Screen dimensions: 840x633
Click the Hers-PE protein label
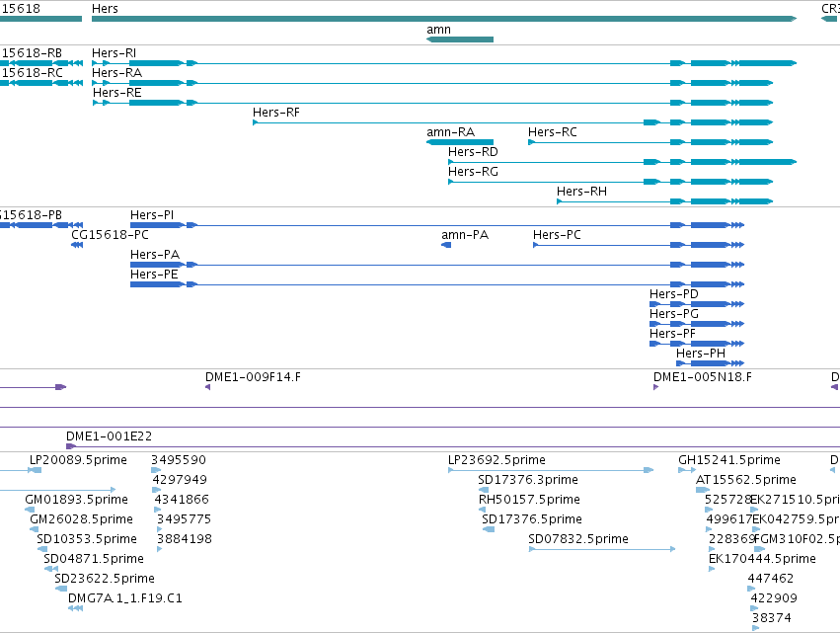click(x=154, y=275)
